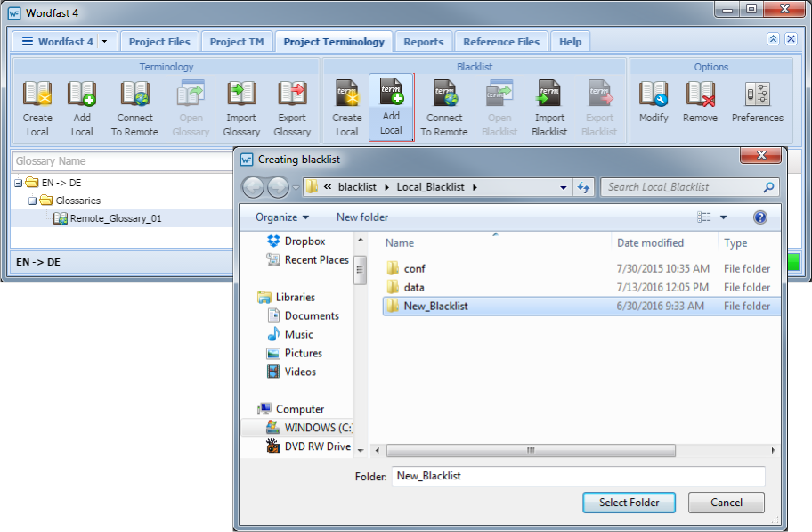Click the Cancel button in dialog
Image resolution: width=812 pixels, height=532 pixels.
click(x=727, y=503)
